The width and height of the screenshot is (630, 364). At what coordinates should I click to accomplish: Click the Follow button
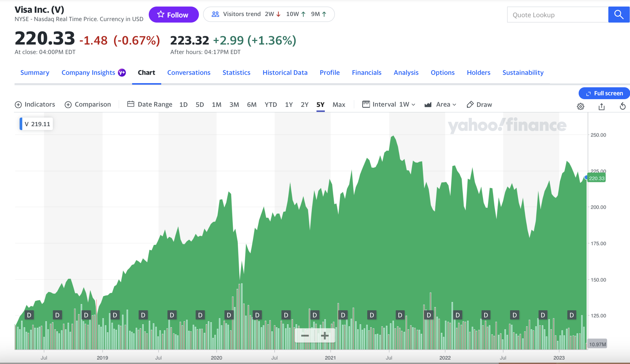[173, 15]
